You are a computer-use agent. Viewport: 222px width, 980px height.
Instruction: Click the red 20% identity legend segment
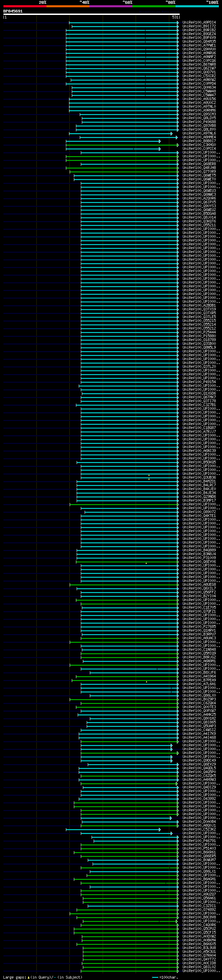pyautogui.click(x=25, y=6)
